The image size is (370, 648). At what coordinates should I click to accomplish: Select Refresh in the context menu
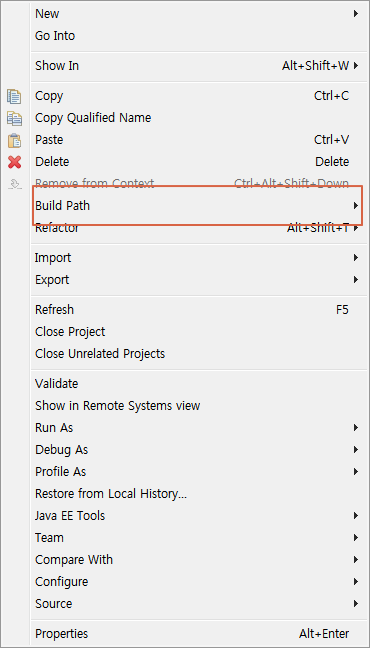(196, 310)
